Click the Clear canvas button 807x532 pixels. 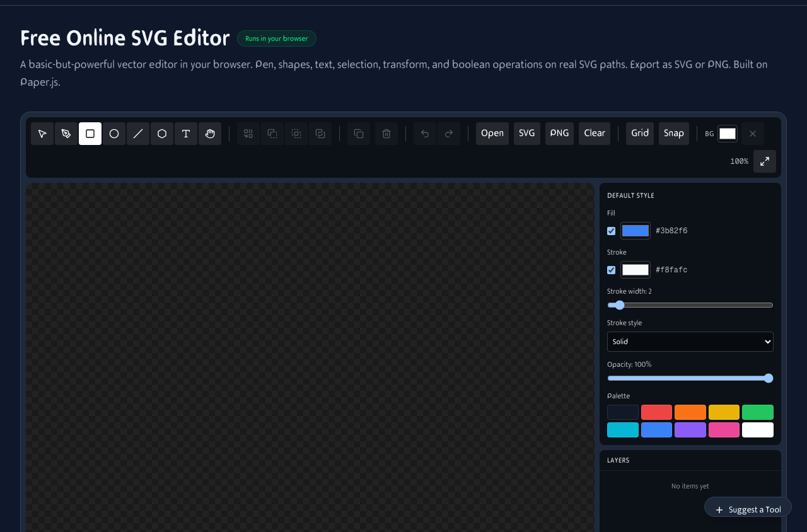click(595, 134)
